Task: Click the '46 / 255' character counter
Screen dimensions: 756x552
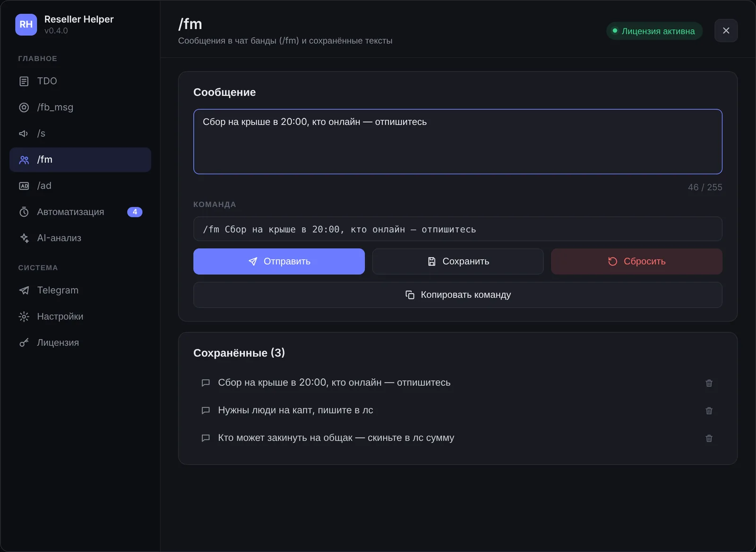Action: point(705,187)
